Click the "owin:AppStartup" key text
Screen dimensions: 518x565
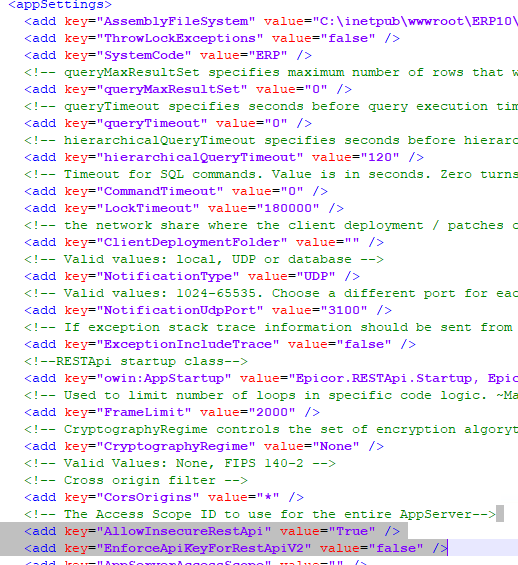[x=164, y=378]
